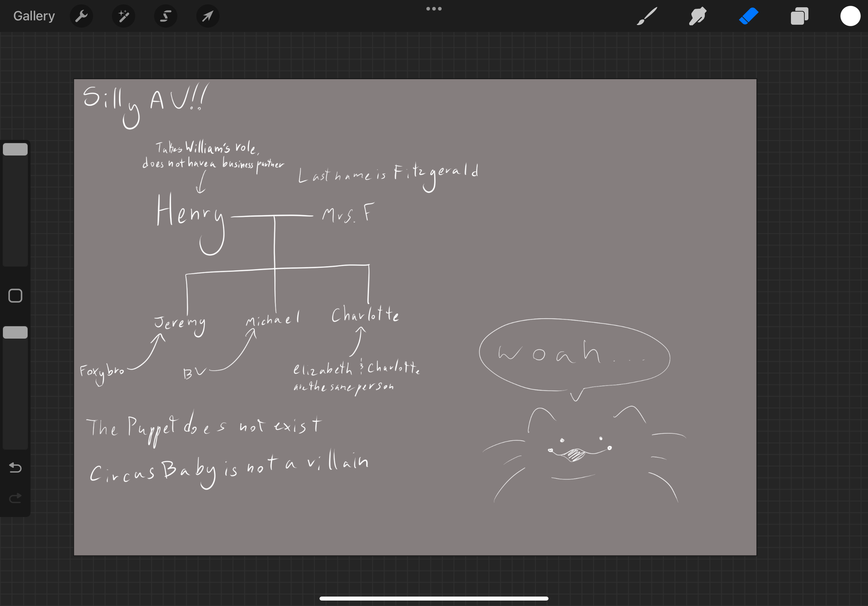This screenshot has width=868, height=606.
Task: Activate the Transform arrow tool
Action: (208, 16)
